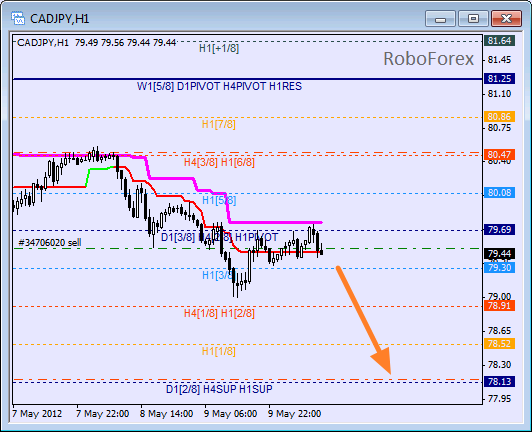
Task: Click the 80.86 orange price label
Action: pos(499,117)
